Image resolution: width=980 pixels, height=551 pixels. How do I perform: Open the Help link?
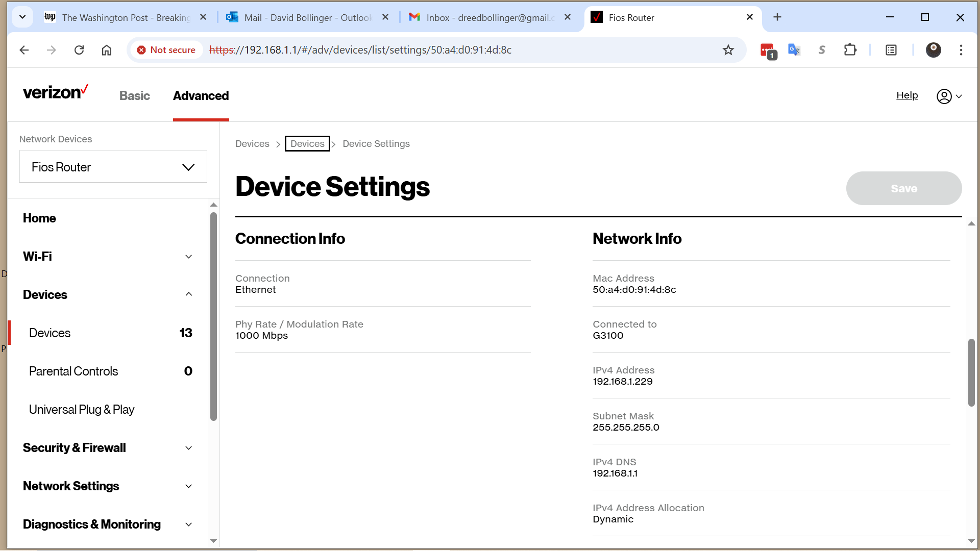pos(907,95)
